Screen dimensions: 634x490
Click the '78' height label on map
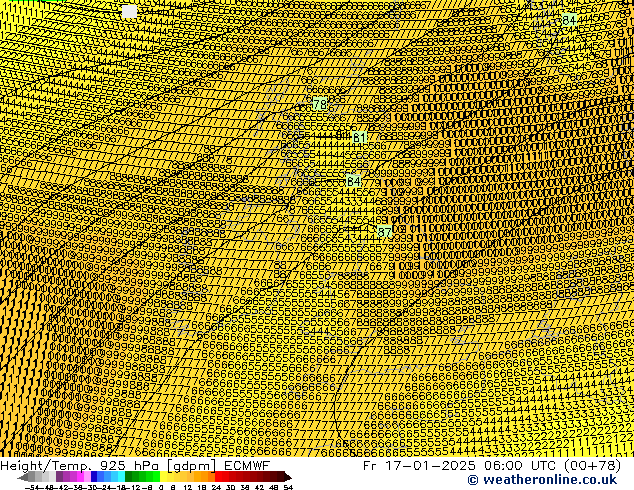(x=320, y=104)
